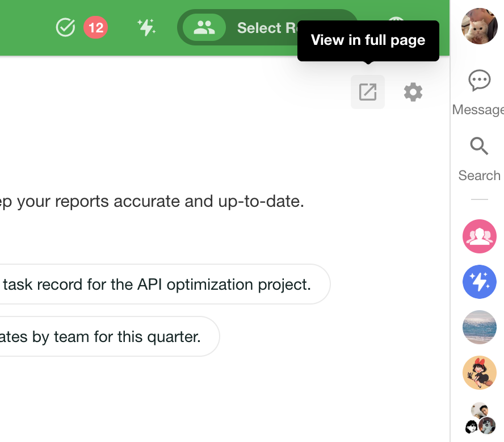This screenshot has height=442, width=504.
Task: Open chat with the cartoon witch avatar
Action: point(480,373)
